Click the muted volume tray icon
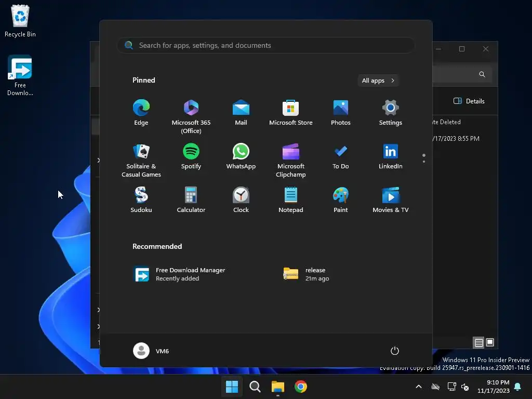532x399 pixels. pos(465,387)
